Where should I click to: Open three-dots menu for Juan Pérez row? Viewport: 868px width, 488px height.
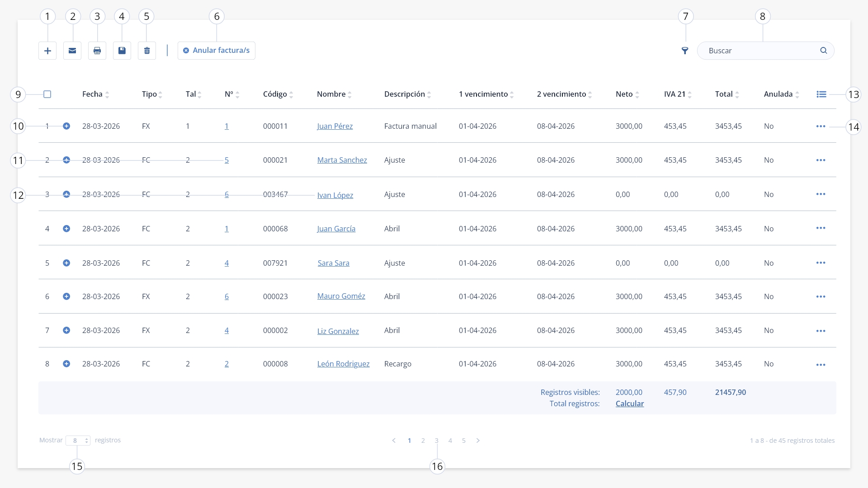[x=821, y=126]
